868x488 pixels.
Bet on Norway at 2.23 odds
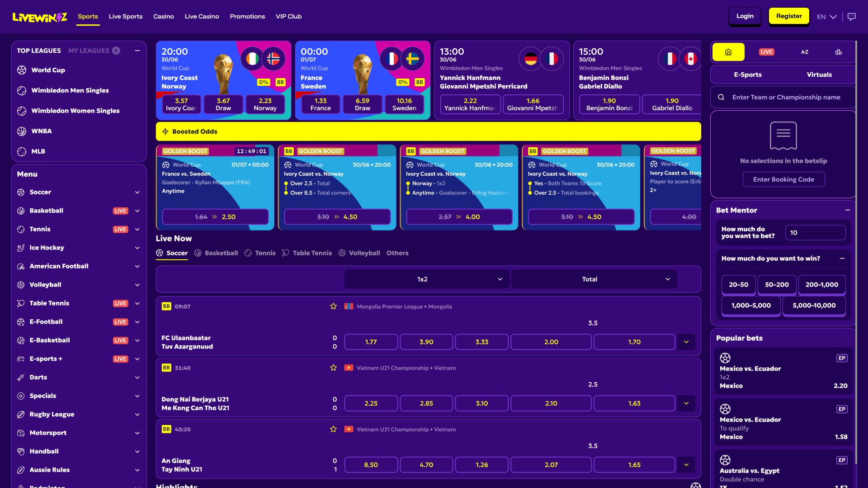(265, 104)
